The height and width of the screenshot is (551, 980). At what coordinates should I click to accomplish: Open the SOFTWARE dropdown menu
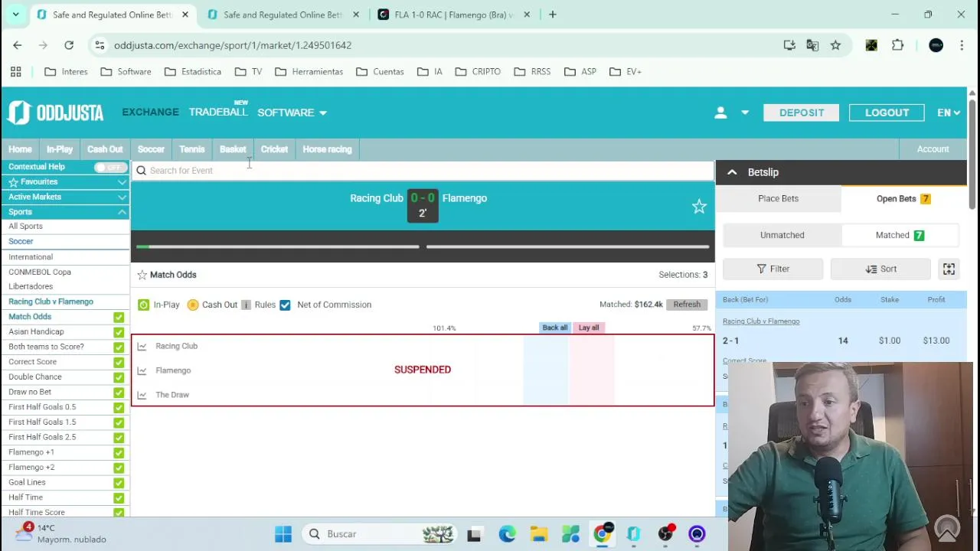(292, 112)
